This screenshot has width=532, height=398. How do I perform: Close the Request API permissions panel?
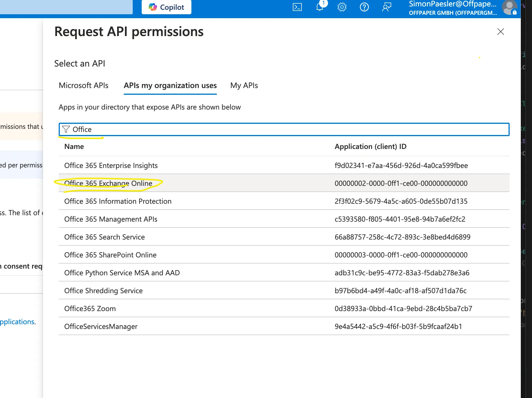tap(500, 32)
